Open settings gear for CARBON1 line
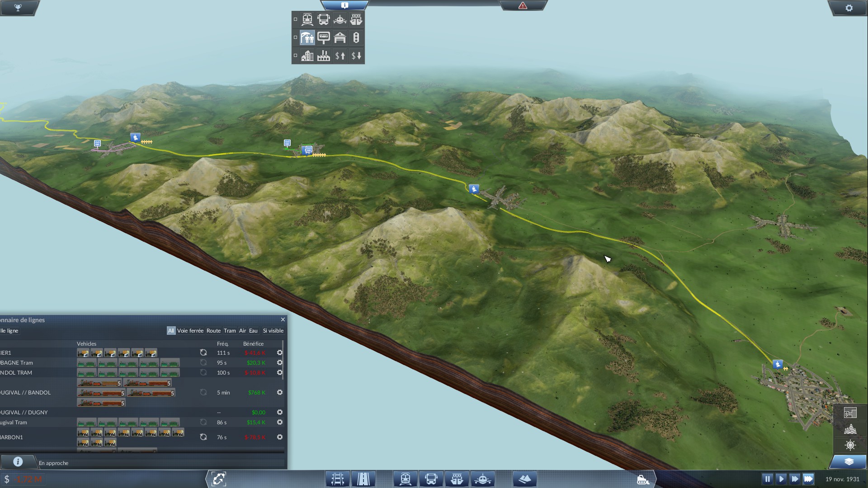Image resolution: width=868 pixels, height=488 pixels. click(280, 437)
